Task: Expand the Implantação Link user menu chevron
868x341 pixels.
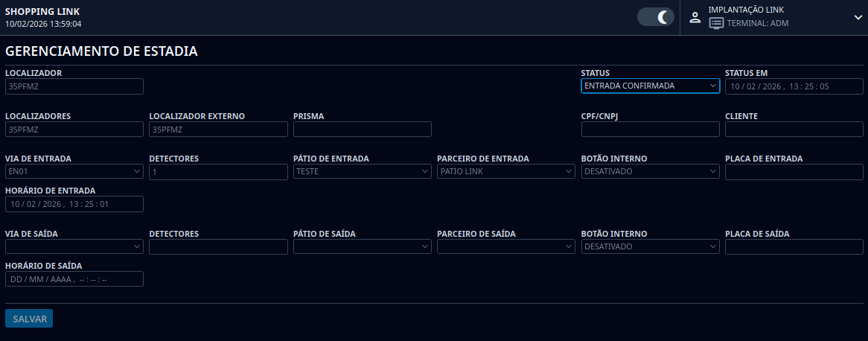Action: (x=858, y=17)
